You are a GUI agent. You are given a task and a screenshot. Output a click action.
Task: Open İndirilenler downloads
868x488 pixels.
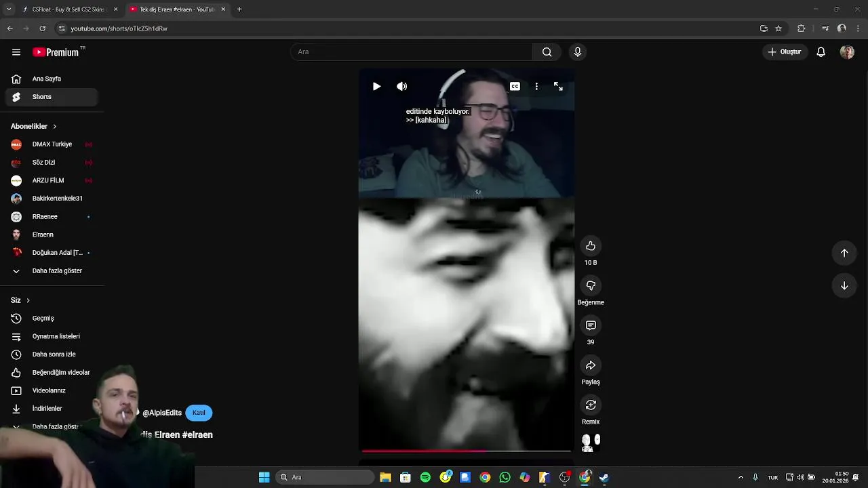click(52, 409)
